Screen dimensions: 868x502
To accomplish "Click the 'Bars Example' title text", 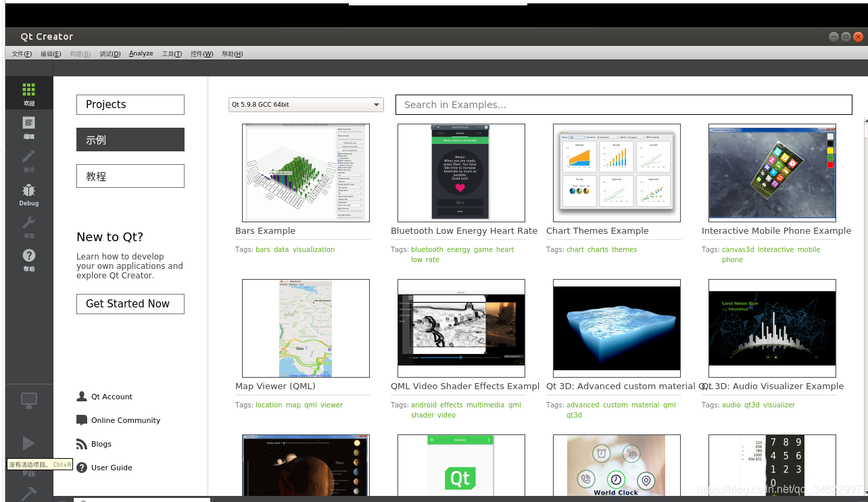I will click(x=265, y=231).
